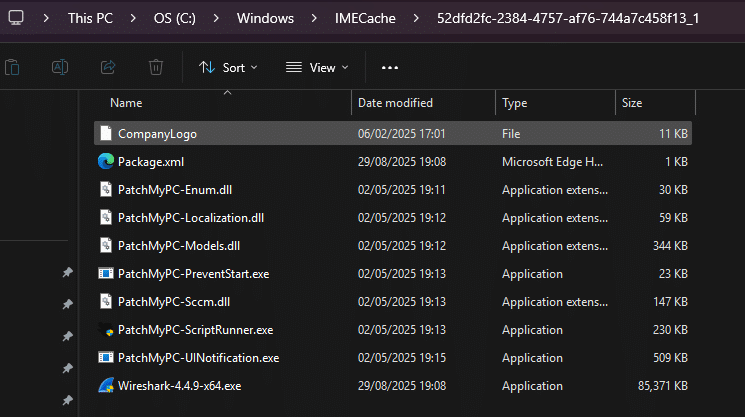
Task: Navigate to Windows breadcrumb
Action: [x=265, y=18]
